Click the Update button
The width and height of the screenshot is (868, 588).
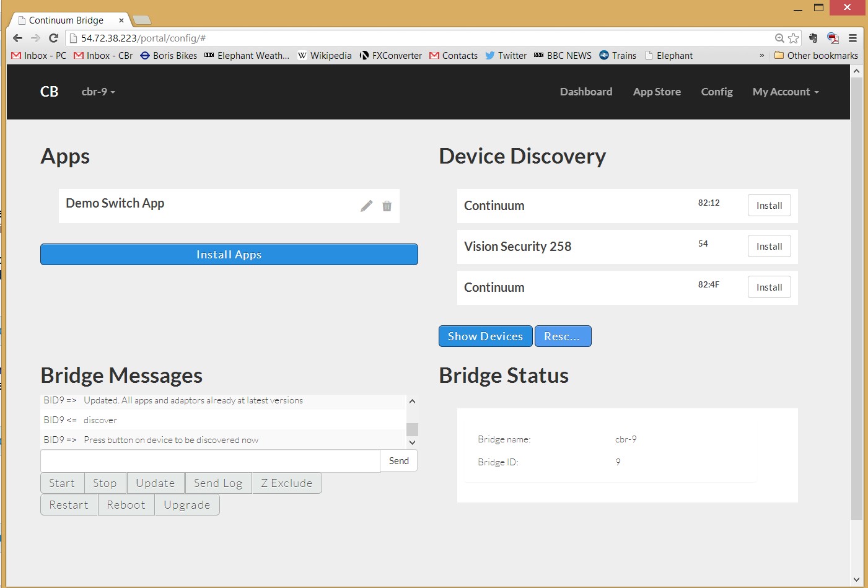coord(156,483)
